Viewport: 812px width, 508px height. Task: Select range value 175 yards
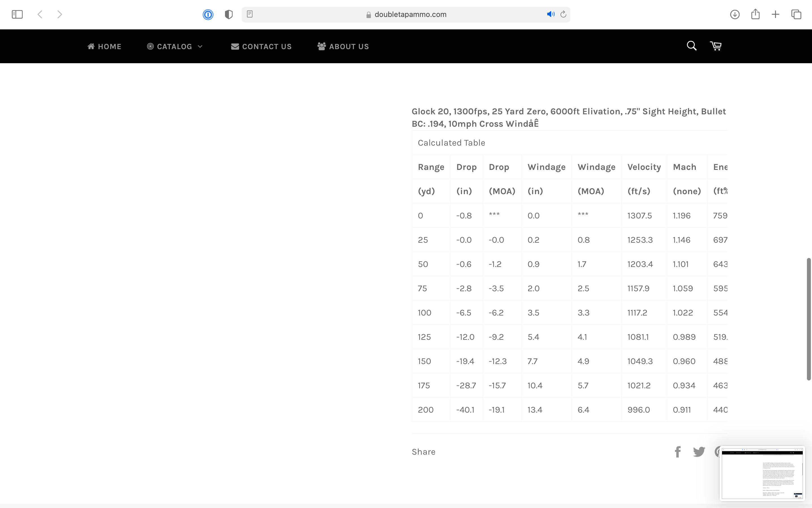pos(423,385)
